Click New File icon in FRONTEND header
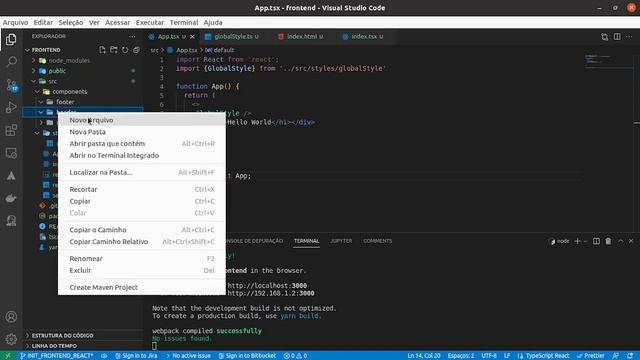This screenshot has height=360, width=640. [102, 50]
